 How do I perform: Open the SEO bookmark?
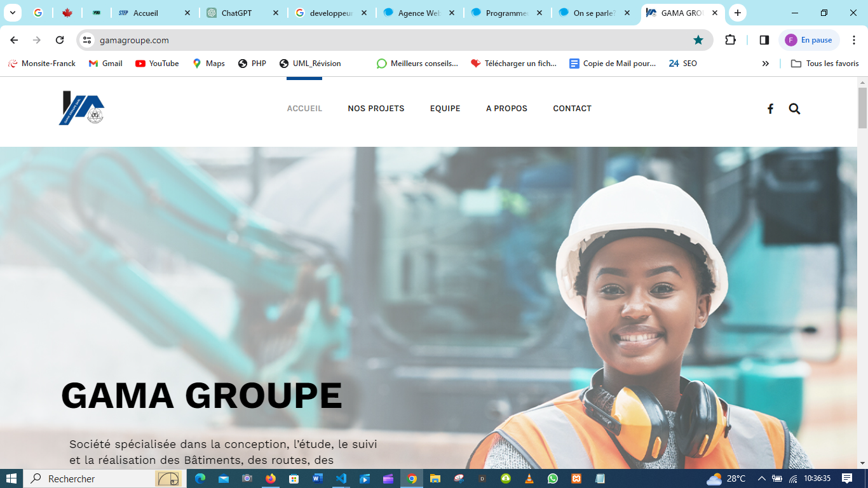tap(683, 64)
